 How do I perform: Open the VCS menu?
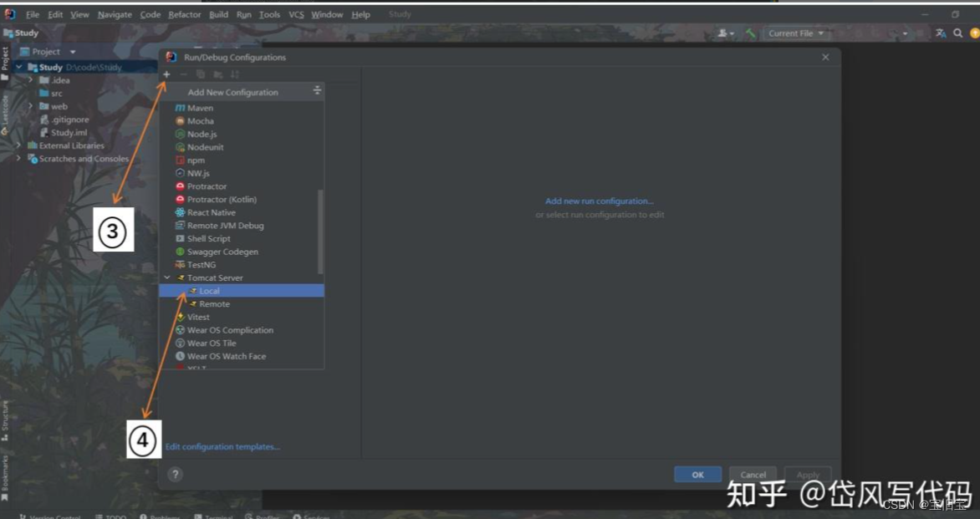[x=296, y=14]
